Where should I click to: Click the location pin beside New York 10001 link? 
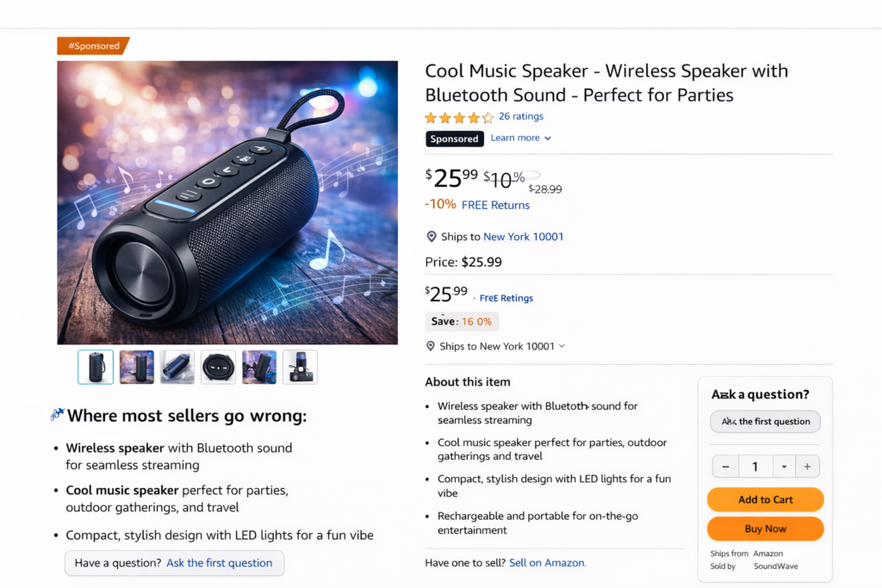(x=432, y=237)
